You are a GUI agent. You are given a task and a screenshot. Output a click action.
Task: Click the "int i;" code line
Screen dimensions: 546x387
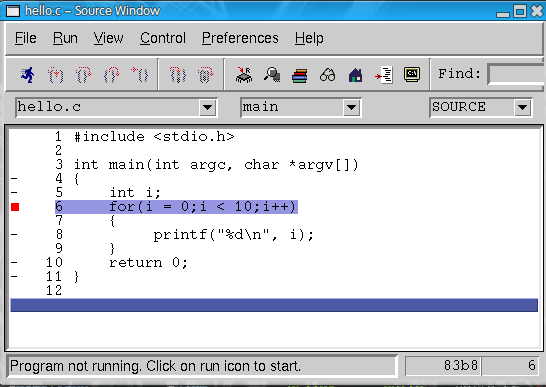coord(135,193)
